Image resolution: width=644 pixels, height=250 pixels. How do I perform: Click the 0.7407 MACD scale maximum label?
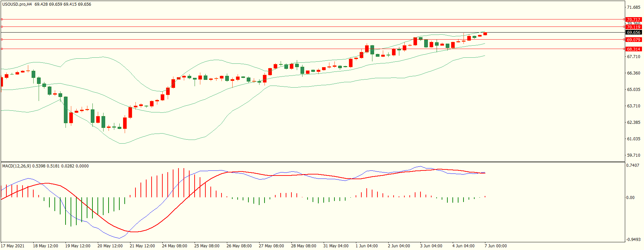pyautogui.click(x=632, y=165)
